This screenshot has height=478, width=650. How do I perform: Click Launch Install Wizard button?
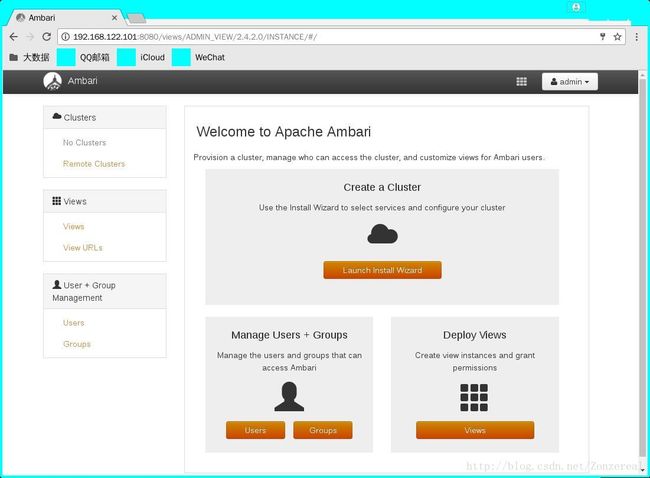click(382, 270)
